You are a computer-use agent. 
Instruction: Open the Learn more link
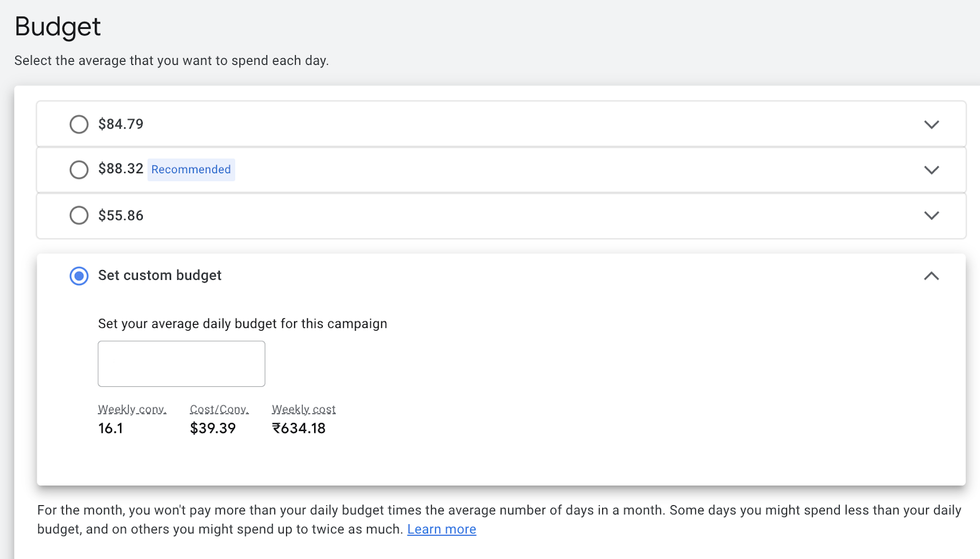[441, 528]
